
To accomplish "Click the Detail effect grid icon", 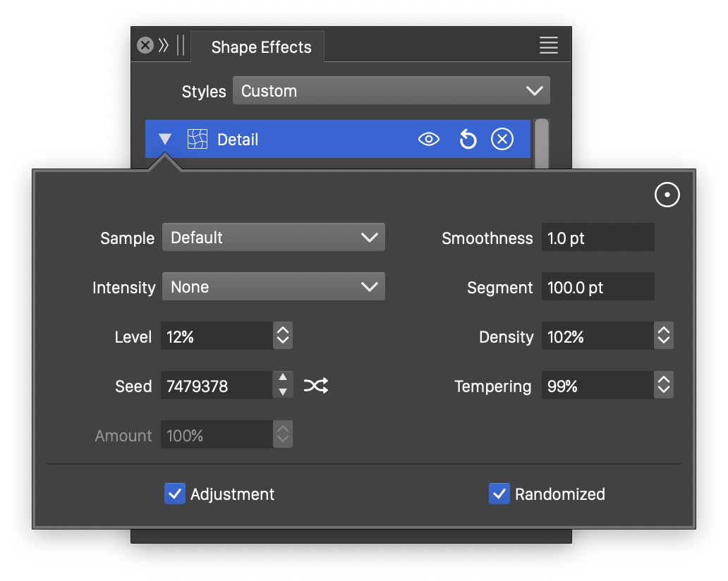I will (x=197, y=140).
